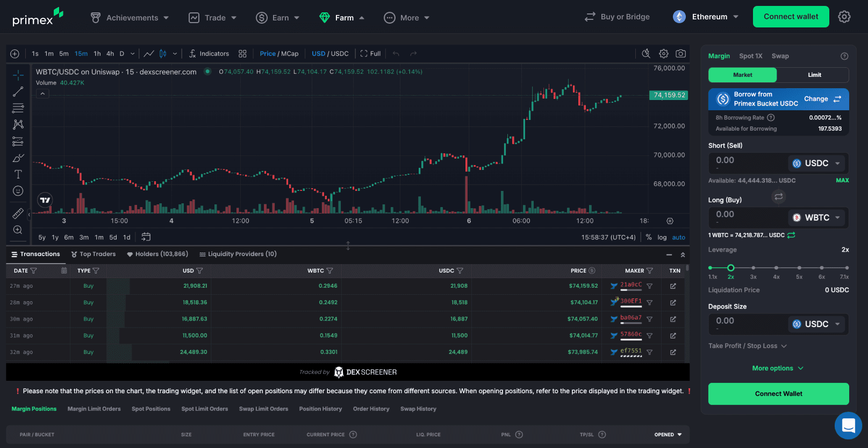Open the Top Traders tab

click(93, 254)
